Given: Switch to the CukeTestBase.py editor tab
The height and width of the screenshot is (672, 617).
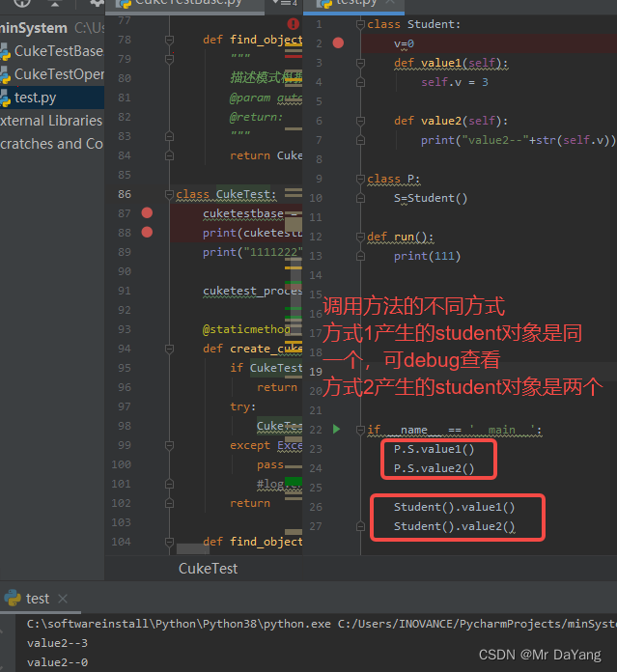Looking at the screenshot, I should pos(185,5).
